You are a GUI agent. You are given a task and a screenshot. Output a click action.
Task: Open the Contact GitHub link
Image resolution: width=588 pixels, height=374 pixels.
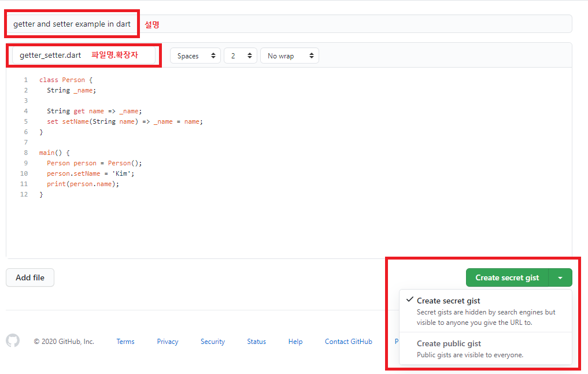pos(348,341)
